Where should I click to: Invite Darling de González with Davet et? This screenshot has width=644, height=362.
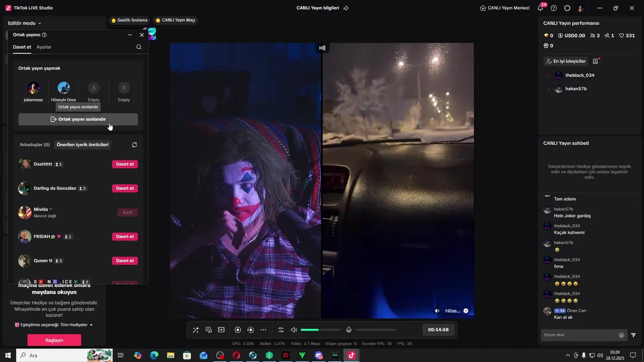(x=125, y=189)
